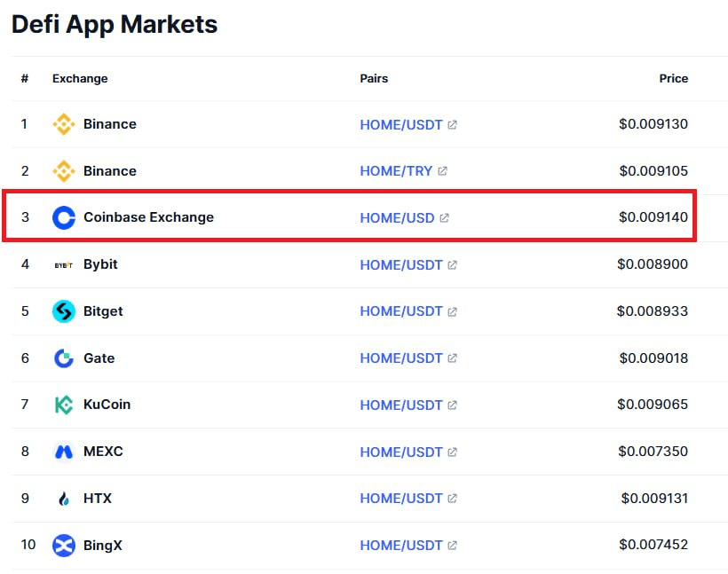
Task: Click the price $0.009105
Action: pos(653,171)
